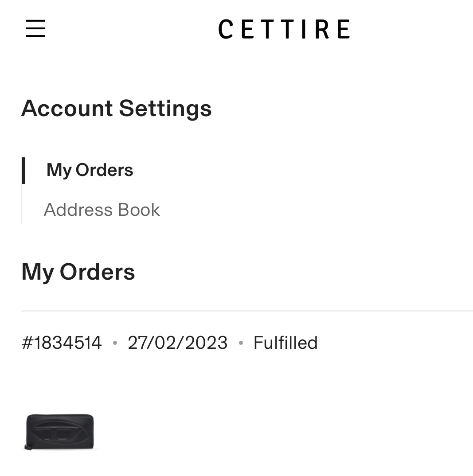Switch to Address Book in Account Settings

tap(102, 209)
